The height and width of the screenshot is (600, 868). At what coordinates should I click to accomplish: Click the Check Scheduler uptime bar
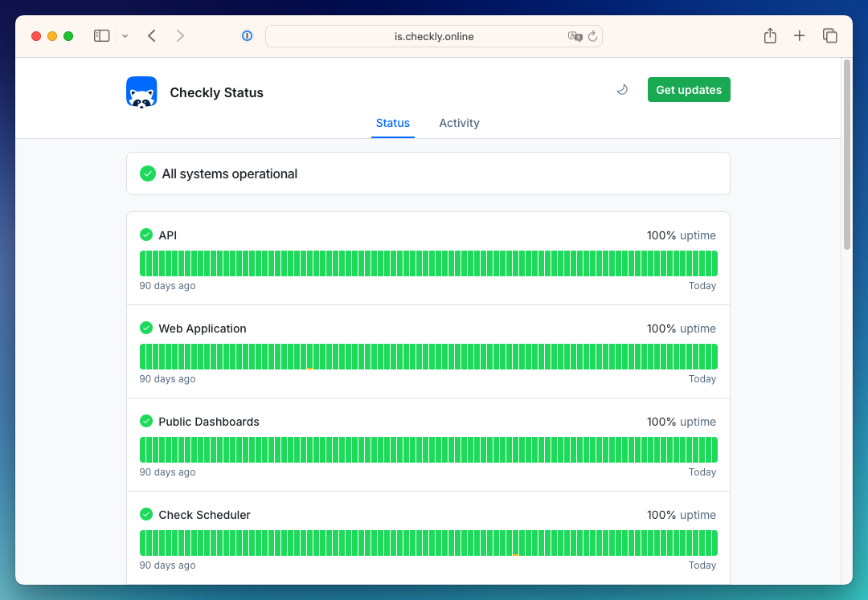[x=428, y=543]
